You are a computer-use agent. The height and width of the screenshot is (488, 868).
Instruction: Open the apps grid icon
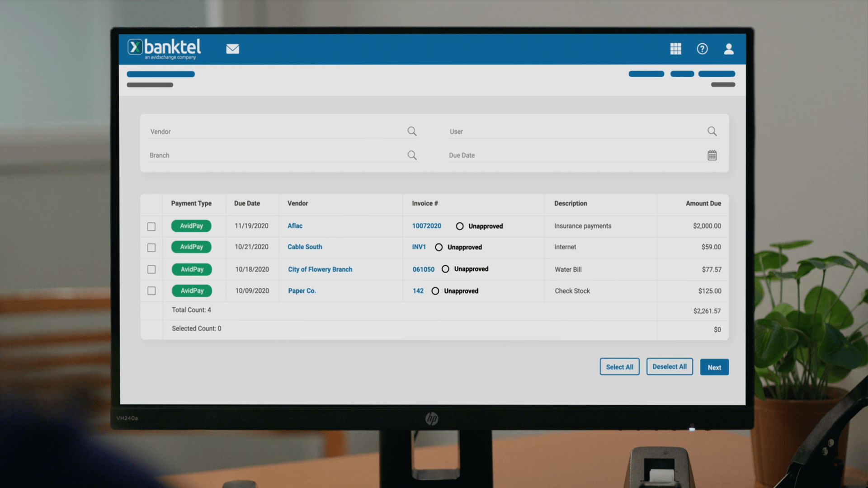pos(676,49)
